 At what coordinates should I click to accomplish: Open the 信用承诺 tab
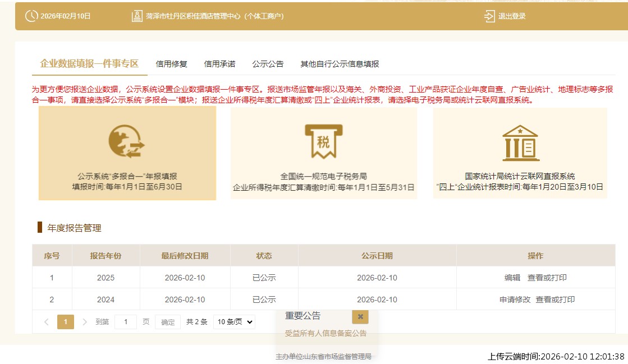219,63
